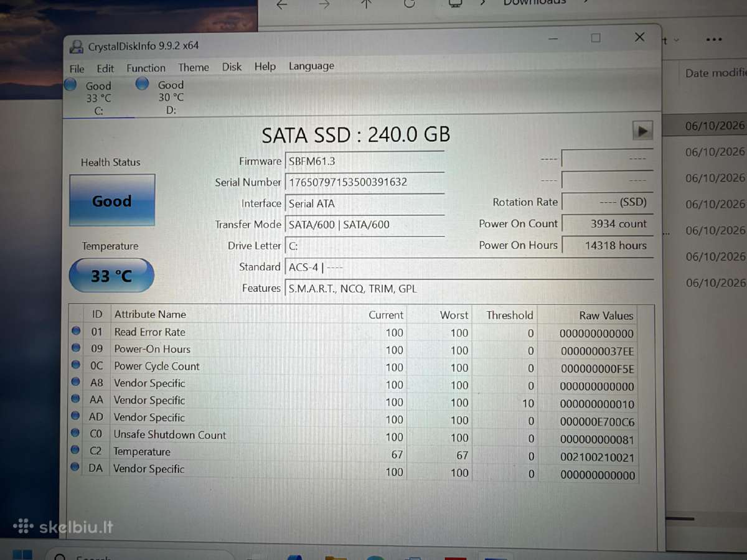This screenshot has height=560, width=747.
Task: Click the Power On Count value 3934 count
Action: (608, 223)
